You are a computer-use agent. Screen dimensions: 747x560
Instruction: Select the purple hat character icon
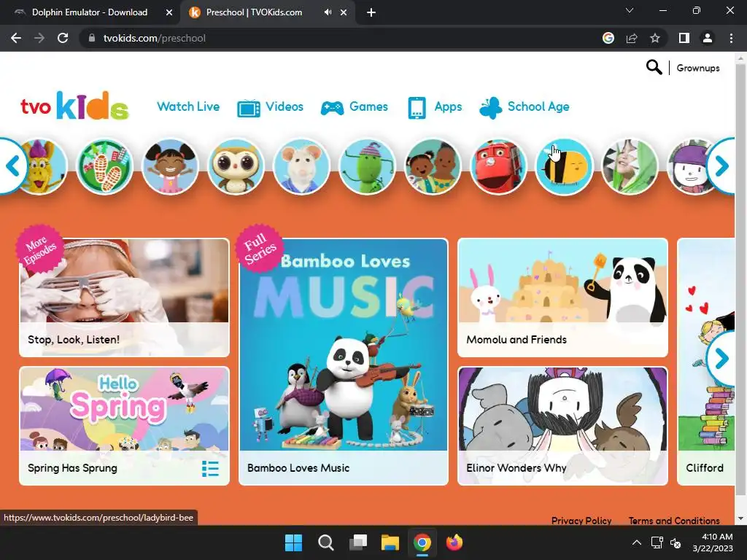[x=689, y=166]
